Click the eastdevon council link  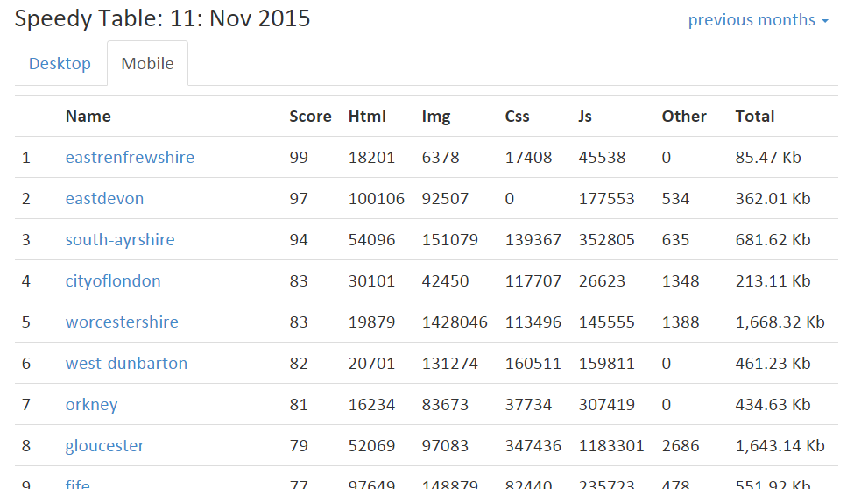[104, 199]
